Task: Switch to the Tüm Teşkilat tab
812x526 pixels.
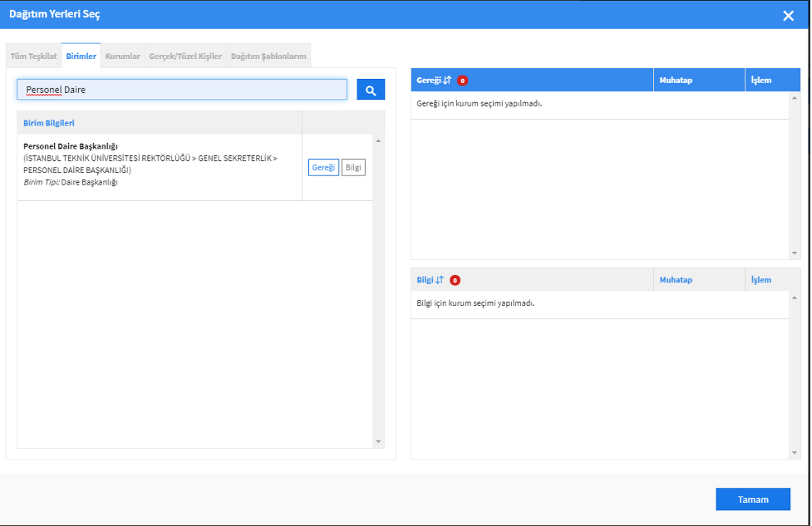Action: [x=34, y=56]
